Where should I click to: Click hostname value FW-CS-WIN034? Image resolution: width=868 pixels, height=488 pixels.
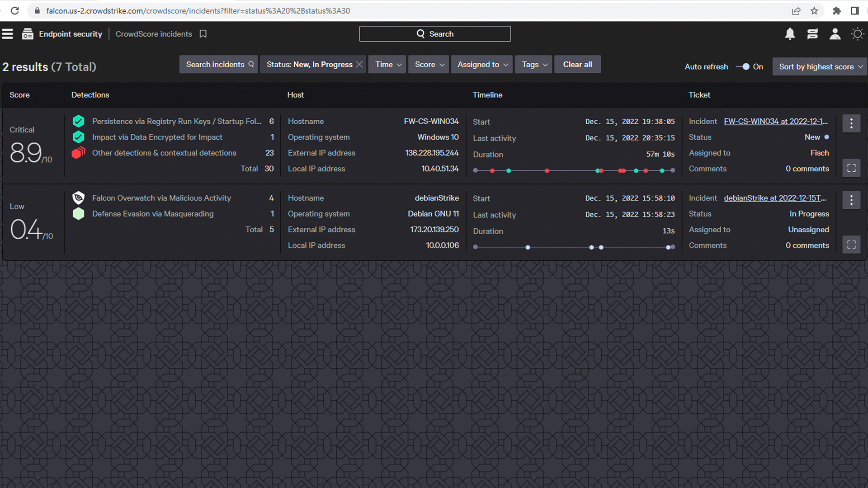(x=431, y=121)
